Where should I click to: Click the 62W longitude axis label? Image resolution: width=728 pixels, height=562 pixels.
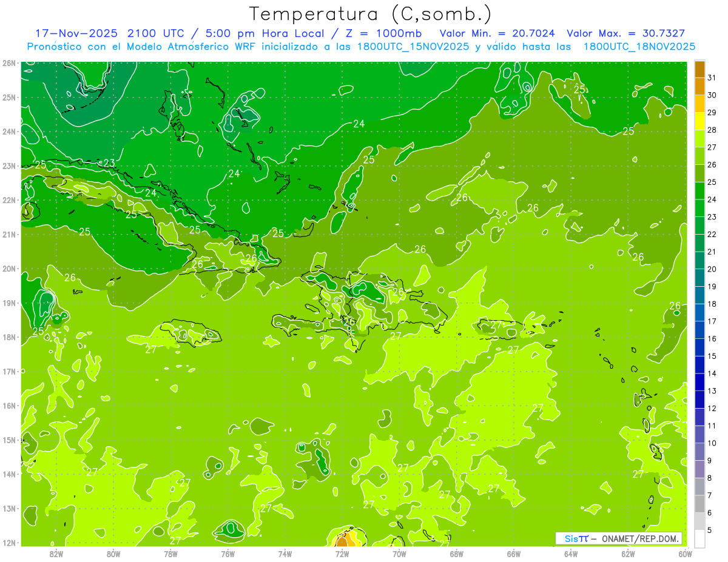(x=628, y=553)
